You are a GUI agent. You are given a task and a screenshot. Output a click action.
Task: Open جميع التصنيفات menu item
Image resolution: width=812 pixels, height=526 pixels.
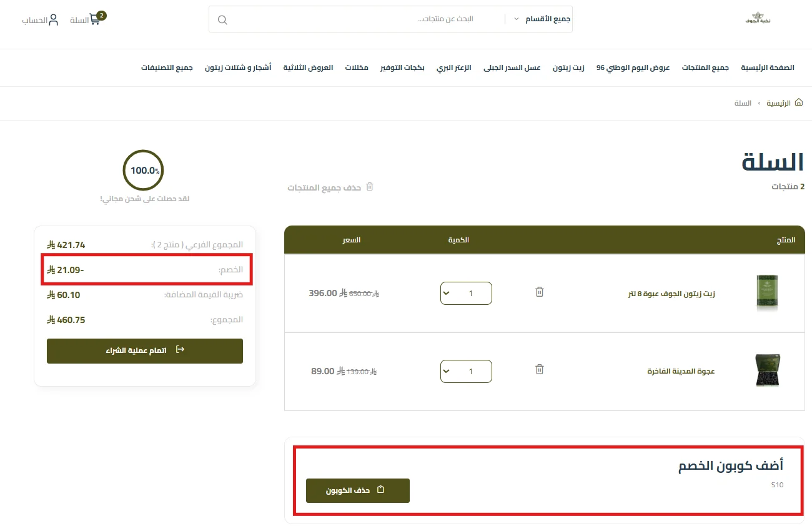(x=167, y=67)
